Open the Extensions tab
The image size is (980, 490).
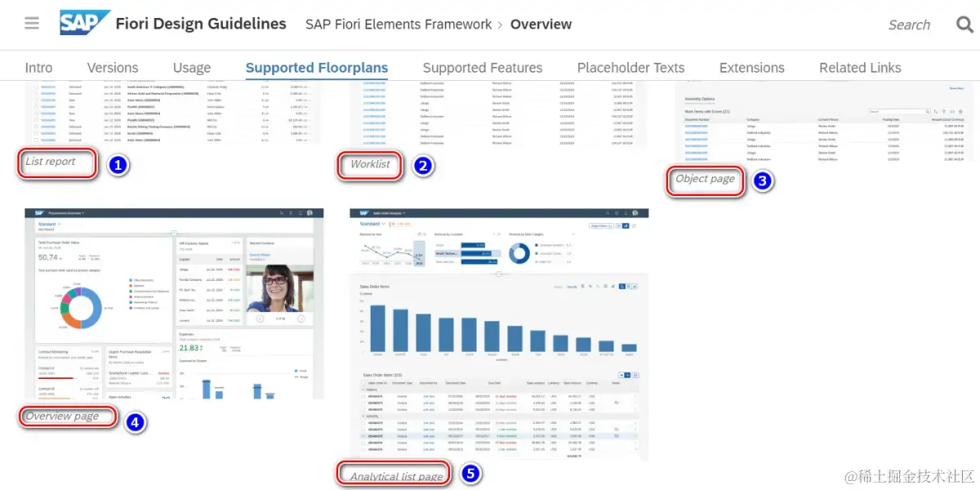[x=752, y=68]
